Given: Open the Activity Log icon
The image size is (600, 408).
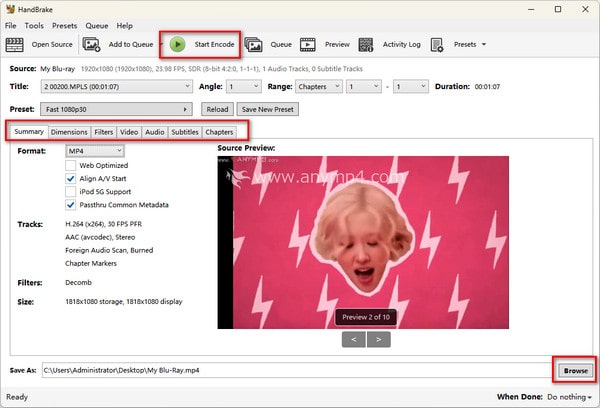Looking at the screenshot, I should tap(365, 44).
